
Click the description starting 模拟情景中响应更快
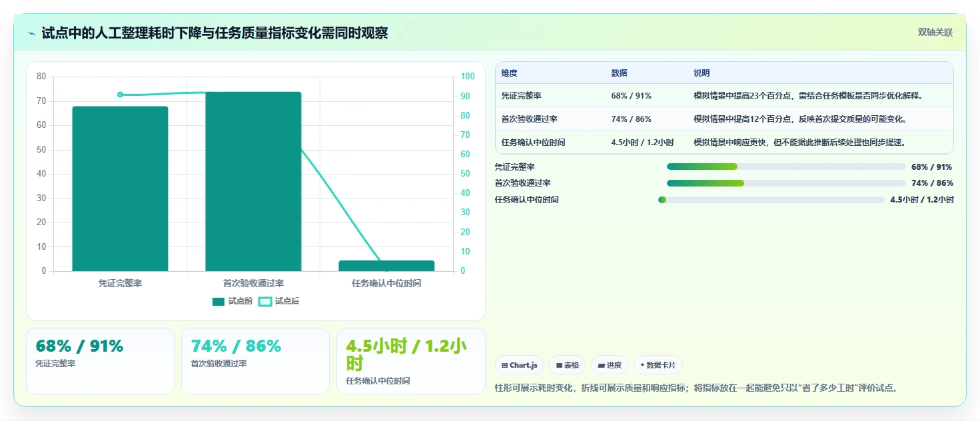pos(799,143)
